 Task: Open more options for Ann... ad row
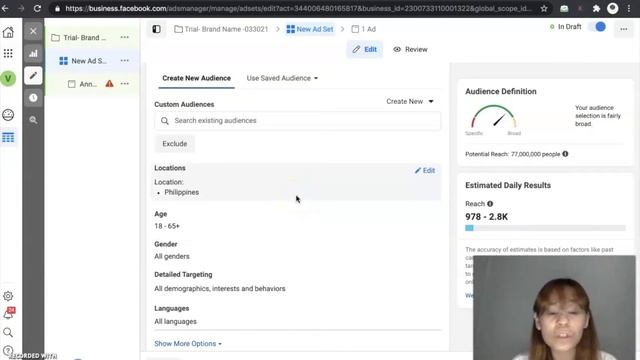point(124,84)
